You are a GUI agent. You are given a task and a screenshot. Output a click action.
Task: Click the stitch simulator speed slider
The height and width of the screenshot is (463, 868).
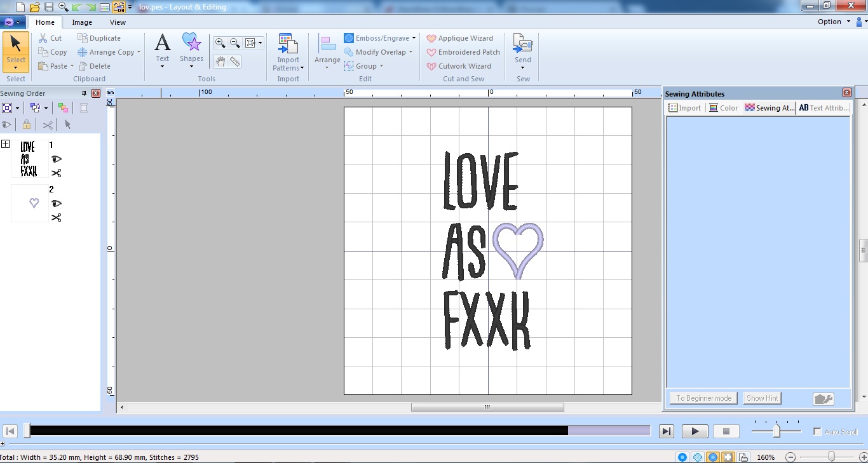(x=776, y=431)
